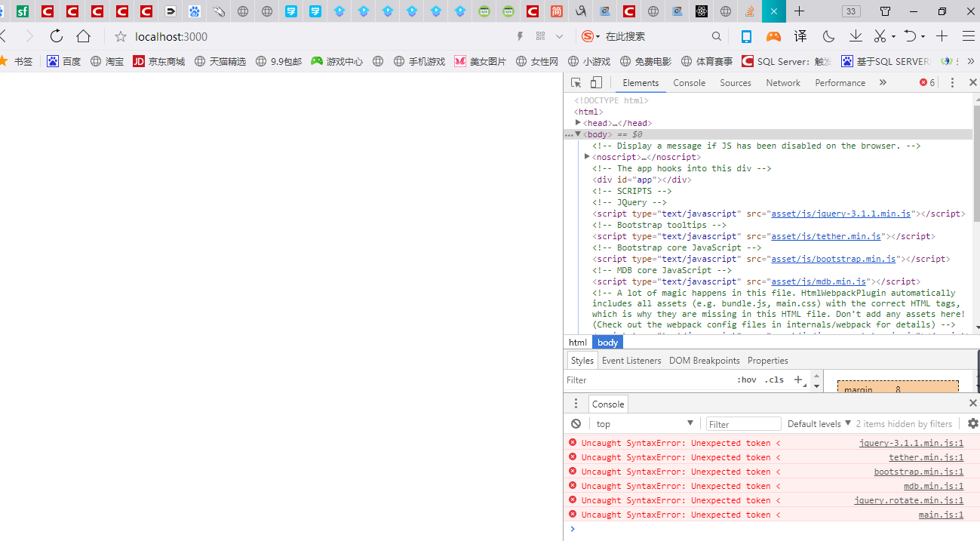Open asset/js/jquery-3.1.1.min.js source link
This screenshot has height=541, width=980.
841,214
